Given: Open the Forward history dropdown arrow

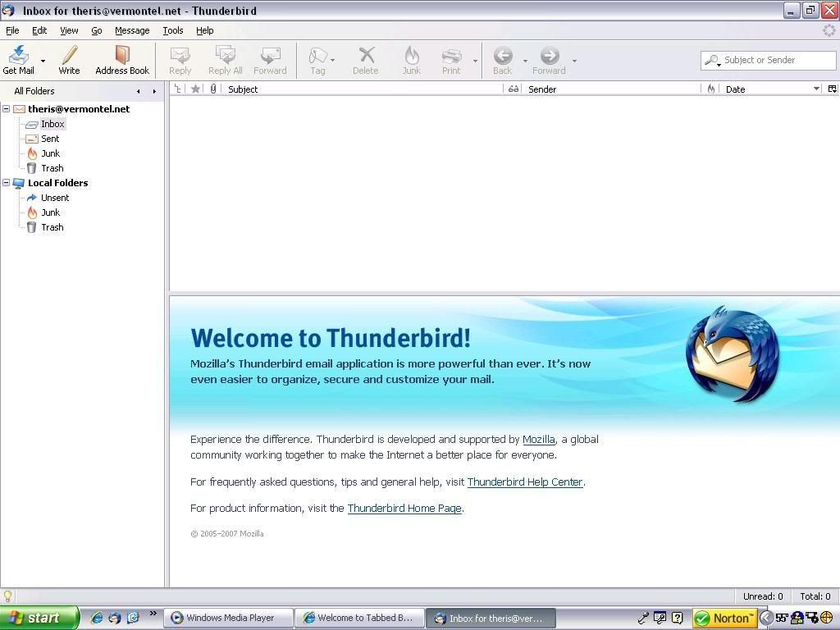Looking at the screenshot, I should pyautogui.click(x=574, y=61).
